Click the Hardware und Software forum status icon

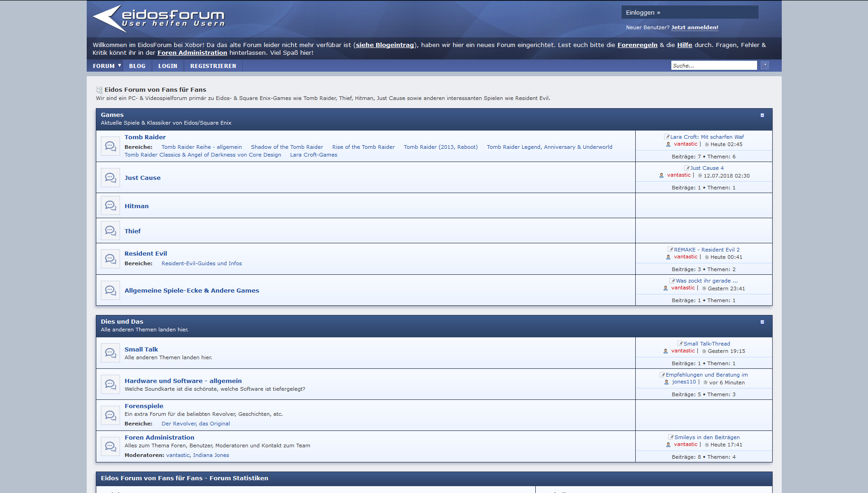click(x=110, y=384)
